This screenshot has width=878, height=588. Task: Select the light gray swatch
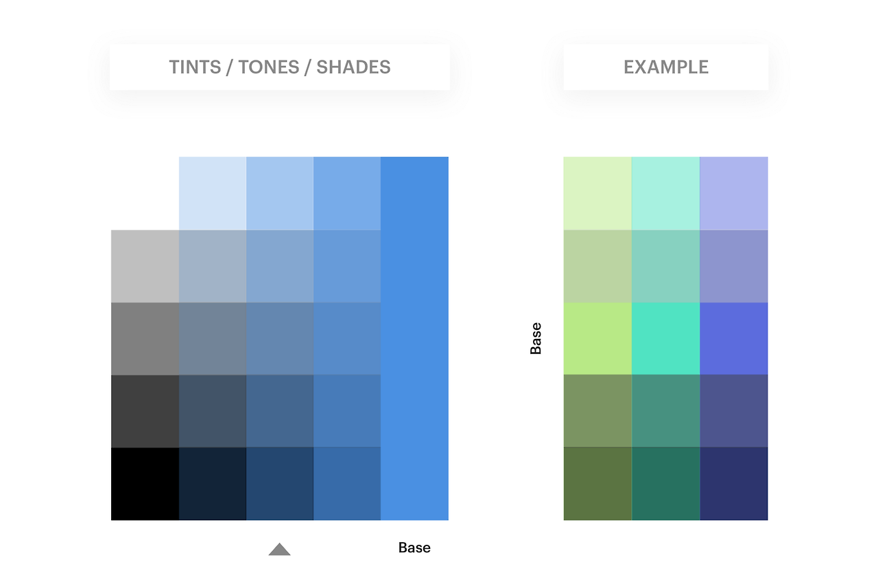click(145, 266)
